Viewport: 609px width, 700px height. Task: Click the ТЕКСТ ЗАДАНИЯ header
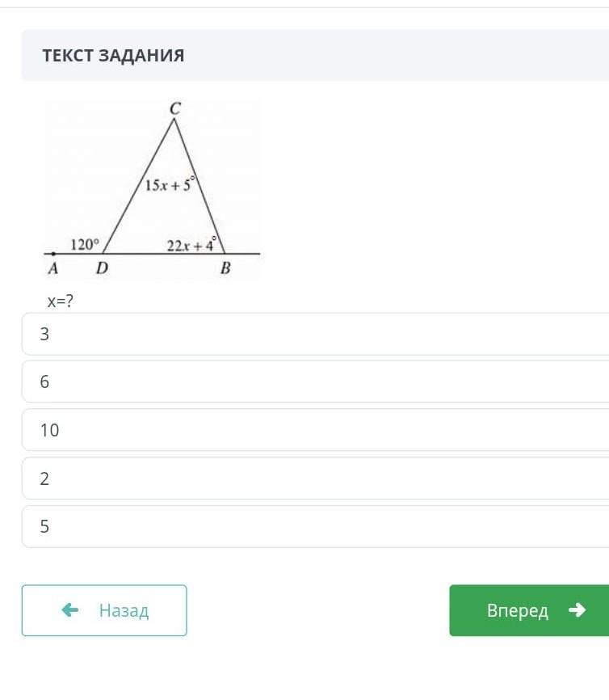click(113, 56)
